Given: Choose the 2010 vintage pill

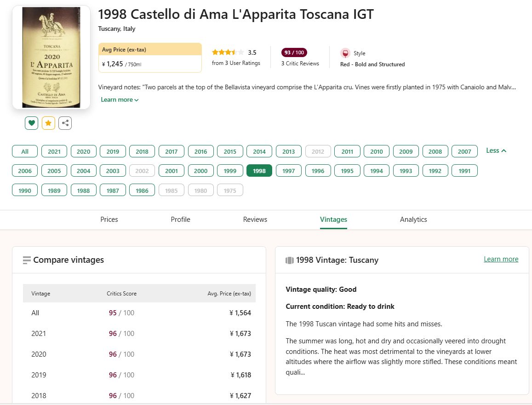Looking at the screenshot, I should 377,151.
